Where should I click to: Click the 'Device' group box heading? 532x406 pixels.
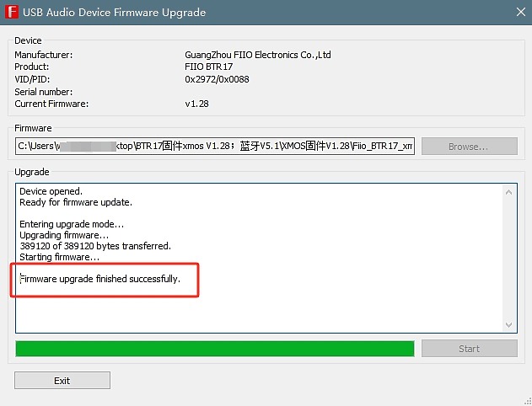(28, 40)
